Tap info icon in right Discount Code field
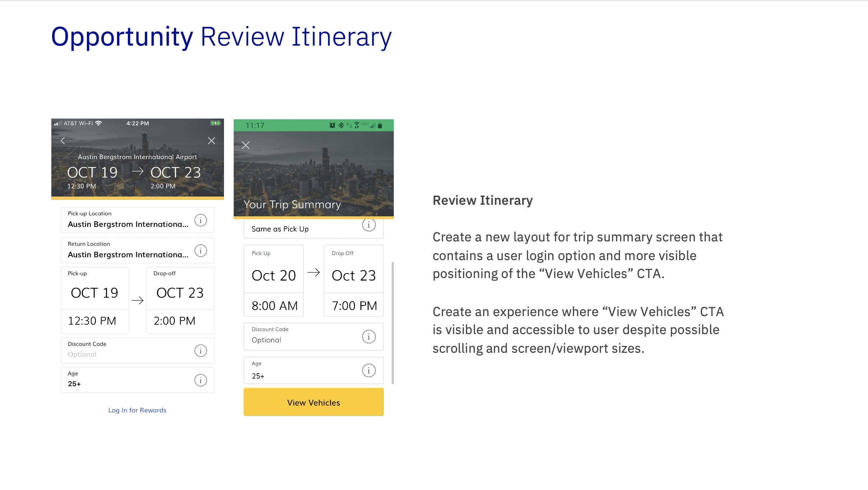 [x=369, y=337]
